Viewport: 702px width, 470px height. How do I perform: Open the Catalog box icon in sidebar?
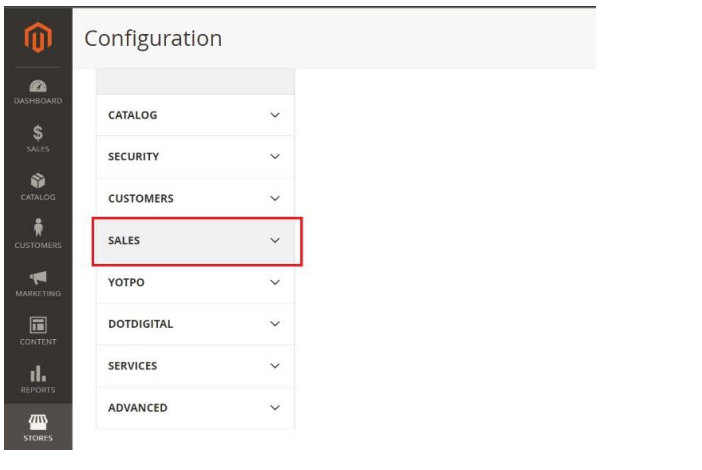click(38, 181)
